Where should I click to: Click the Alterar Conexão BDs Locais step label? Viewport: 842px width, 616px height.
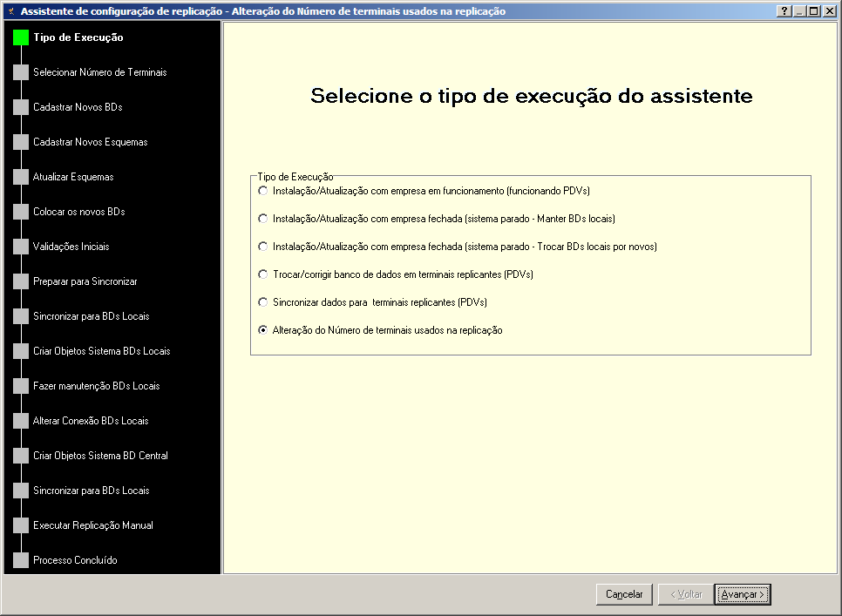pos(91,421)
